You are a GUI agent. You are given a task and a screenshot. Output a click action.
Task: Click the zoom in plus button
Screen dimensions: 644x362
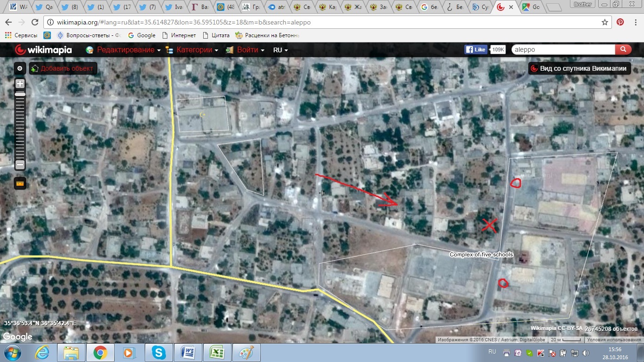(20, 84)
